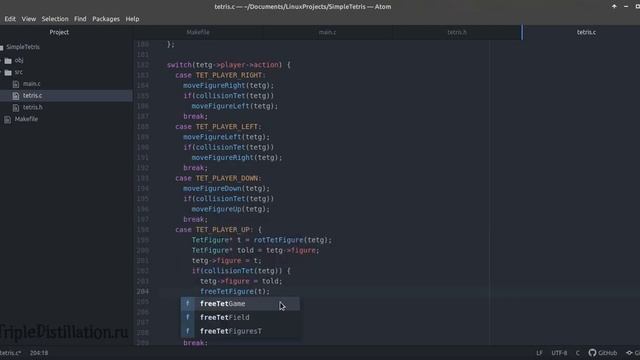
Task: Click tetg->figure = told line
Action: click(x=241, y=281)
